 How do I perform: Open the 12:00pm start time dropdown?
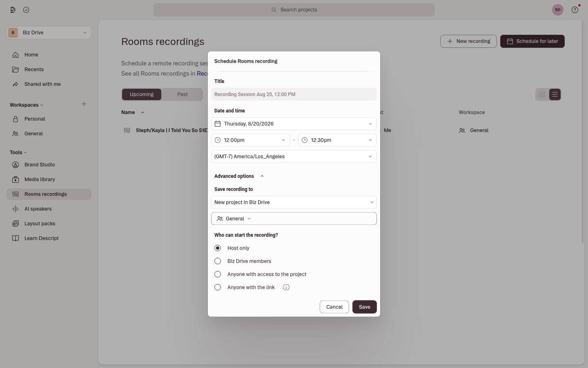coord(250,140)
